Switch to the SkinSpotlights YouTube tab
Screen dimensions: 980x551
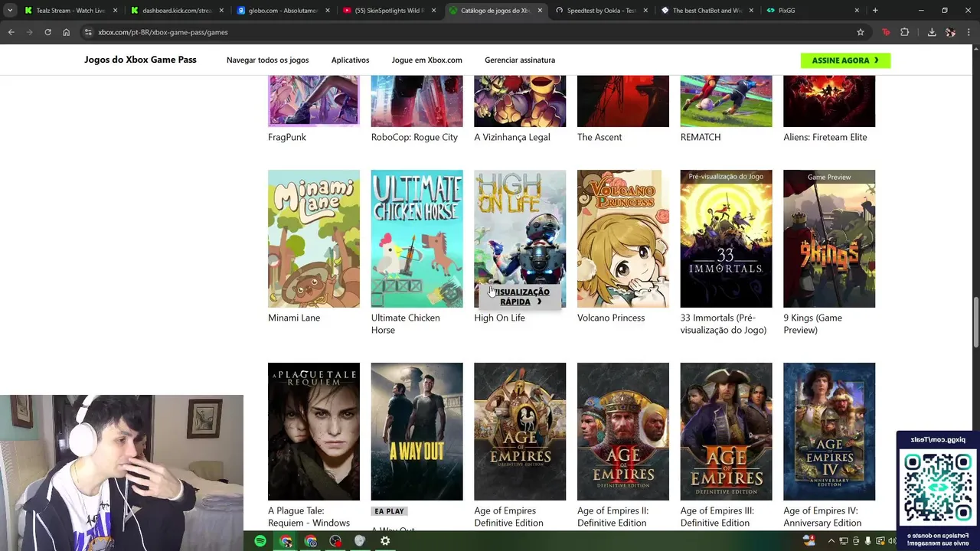tap(388, 11)
